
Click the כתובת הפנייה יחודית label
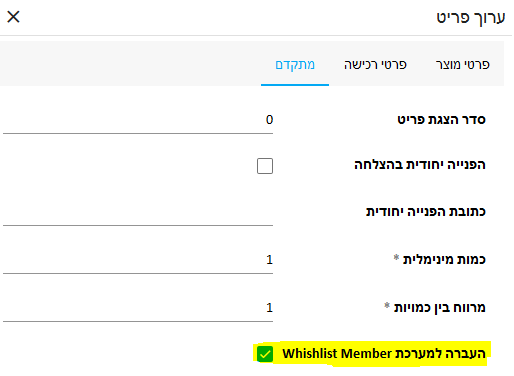426,212
